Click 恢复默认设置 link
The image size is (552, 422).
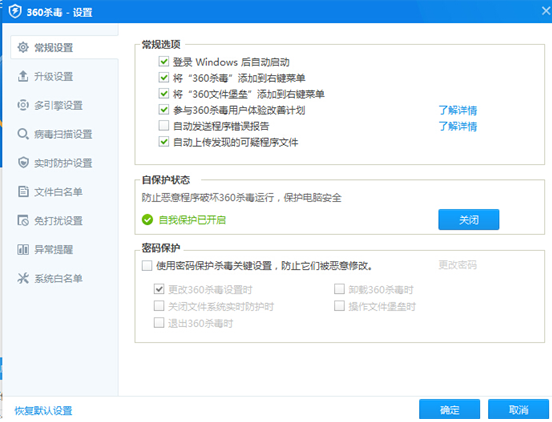click(x=43, y=410)
